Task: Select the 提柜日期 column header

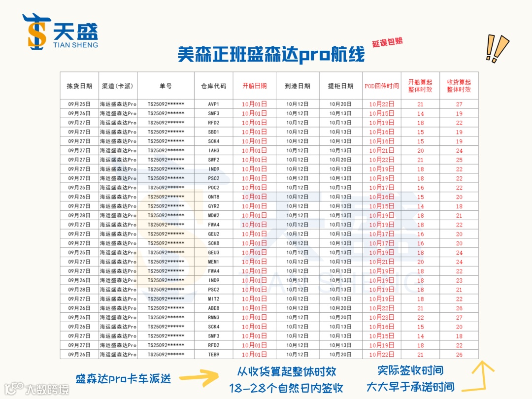Action: click(340, 86)
